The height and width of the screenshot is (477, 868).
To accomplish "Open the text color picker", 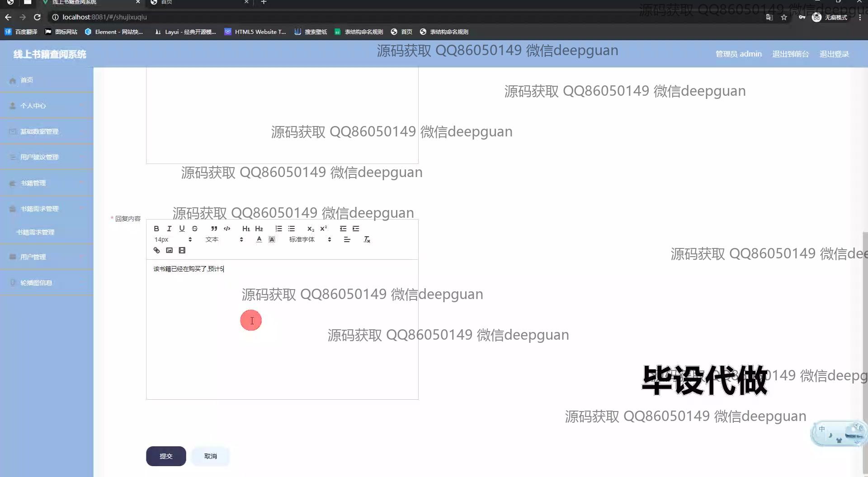I will pos(259,239).
